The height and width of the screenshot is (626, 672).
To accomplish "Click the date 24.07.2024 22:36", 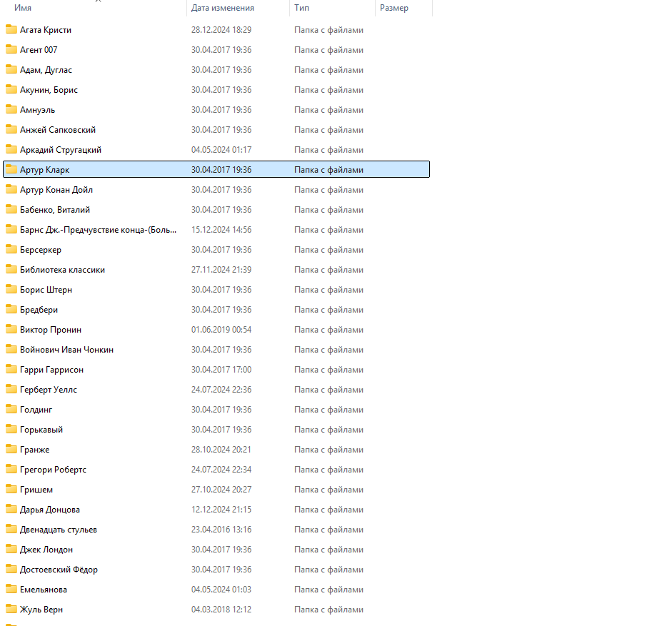I will [x=221, y=390].
